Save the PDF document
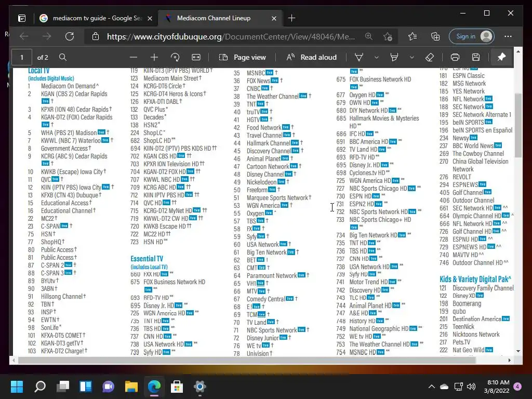 click(476, 57)
